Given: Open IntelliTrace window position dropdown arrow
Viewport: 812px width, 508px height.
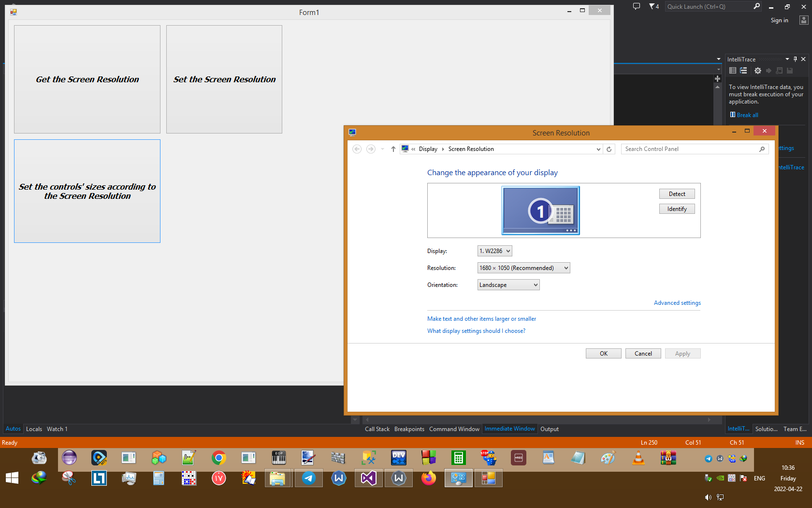Looking at the screenshot, I should tap(787, 59).
